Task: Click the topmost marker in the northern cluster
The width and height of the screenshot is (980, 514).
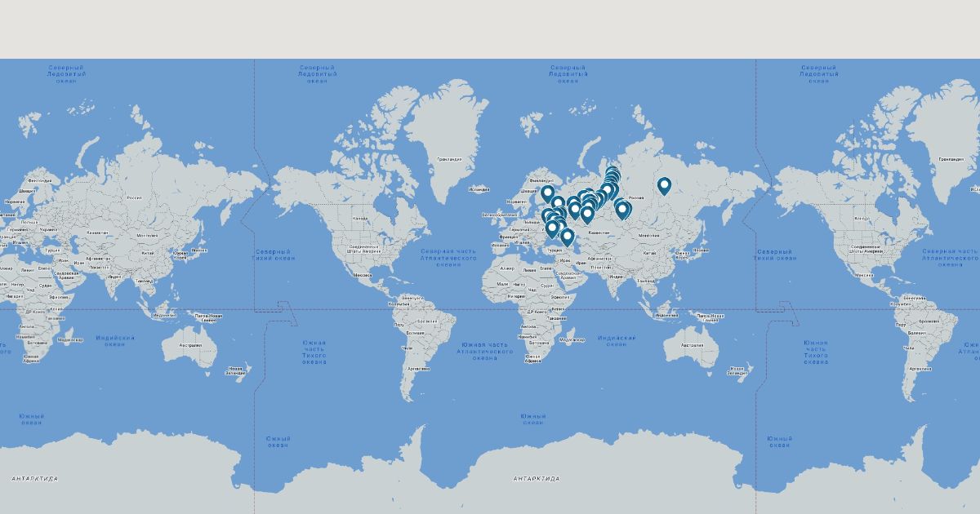Action: pyautogui.click(x=612, y=172)
